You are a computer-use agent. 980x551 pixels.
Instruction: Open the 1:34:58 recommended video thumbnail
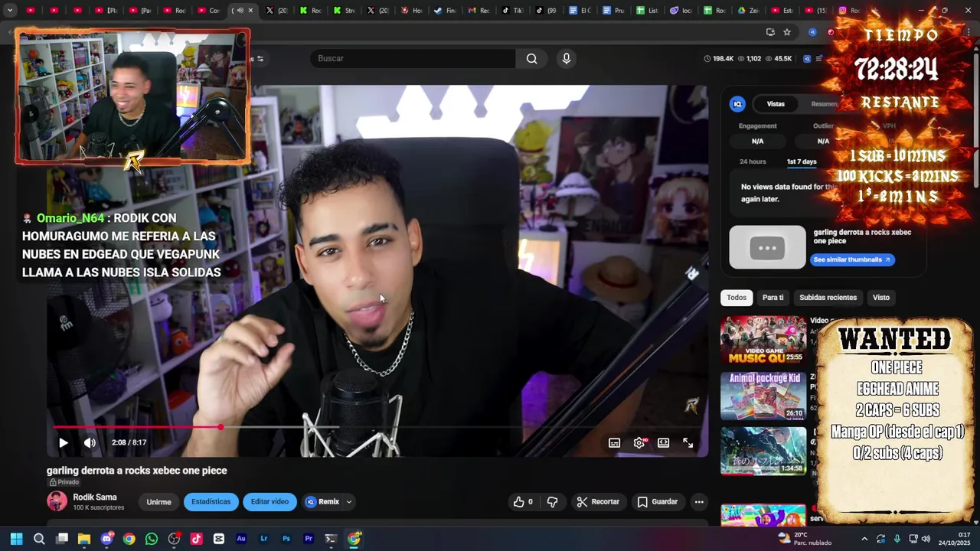point(763,451)
